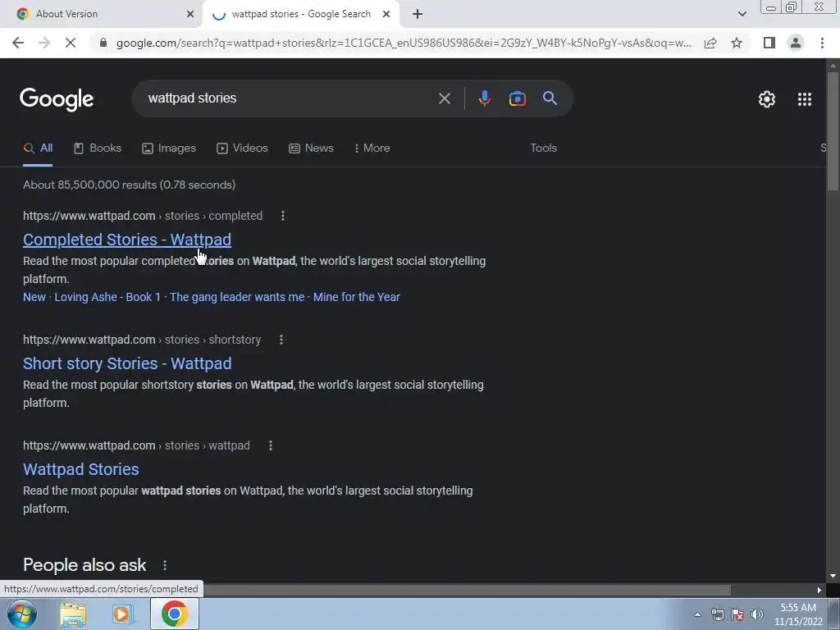This screenshot has height=630, width=840.
Task: Submit search with magnifier icon
Action: coord(550,98)
